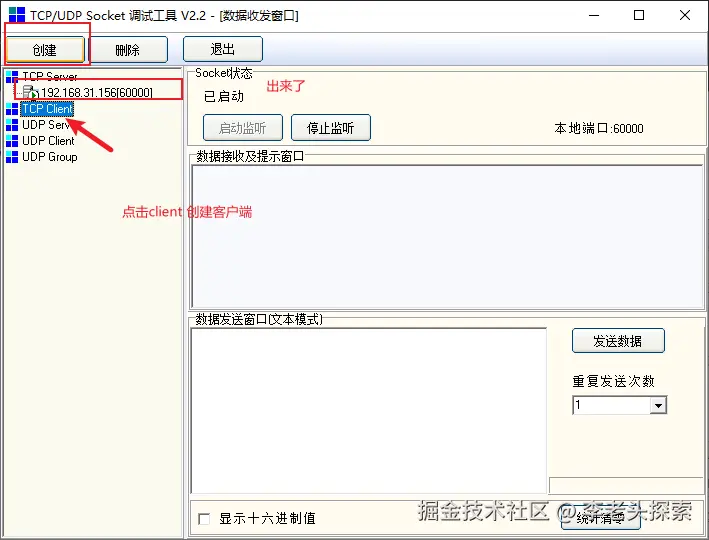Open the 重复发送次数 dropdown arrow
The image size is (709, 540).
(658, 405)
